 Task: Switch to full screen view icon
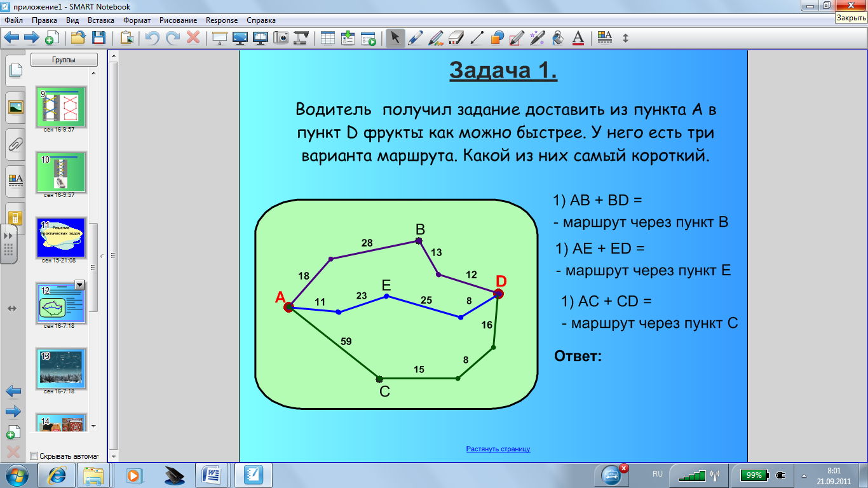pyautogui.click(x=240, y=37)
